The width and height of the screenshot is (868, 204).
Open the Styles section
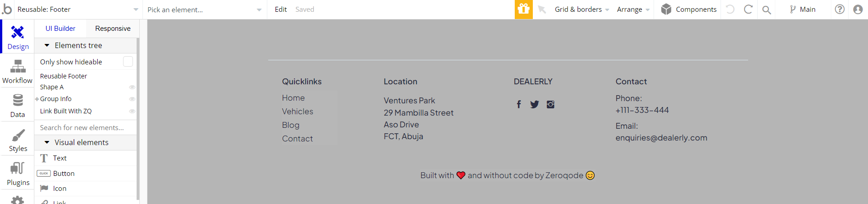(x=18, y=140)
